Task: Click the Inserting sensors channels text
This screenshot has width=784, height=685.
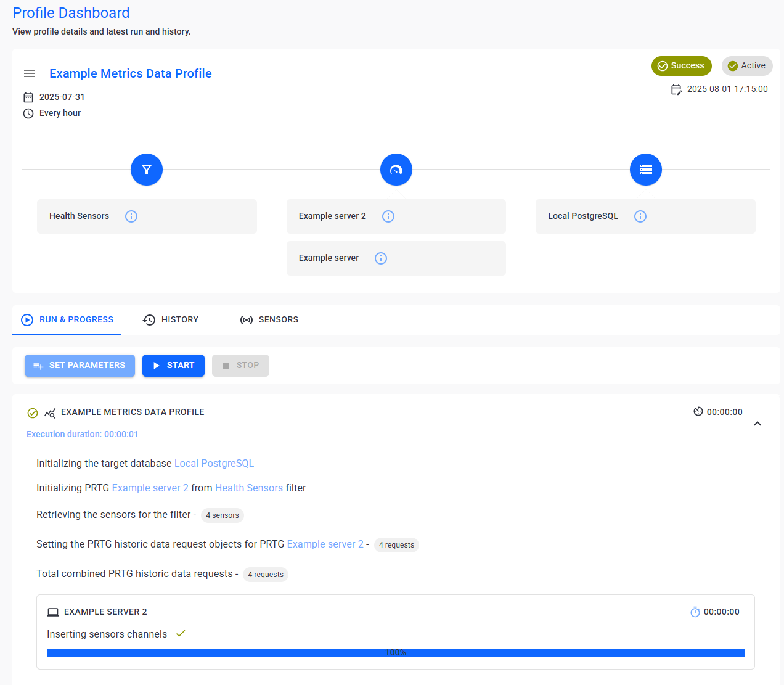Action: pos(107,634)
